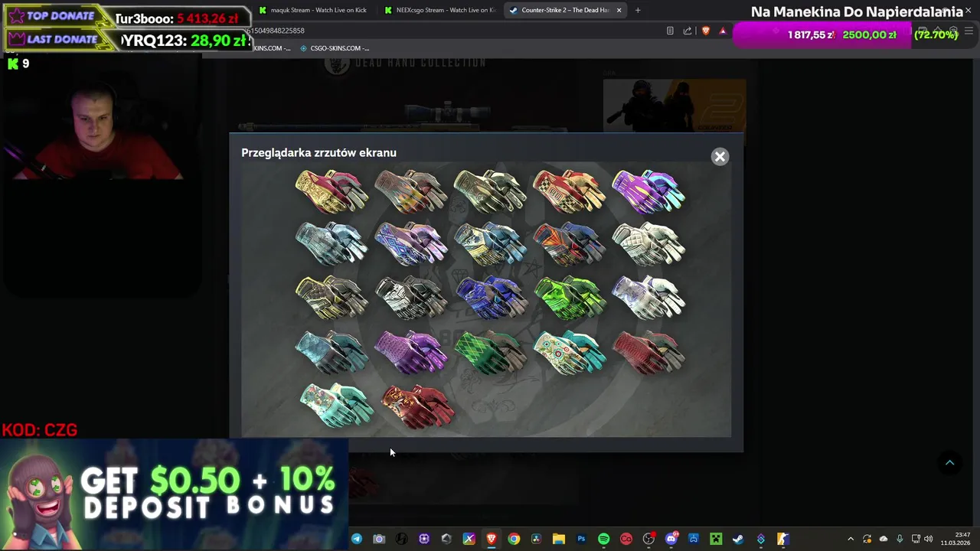The height and width of the screenshot is (551, 980).
Task: Open Discord from the taskbar
Action: click(671, 540)
